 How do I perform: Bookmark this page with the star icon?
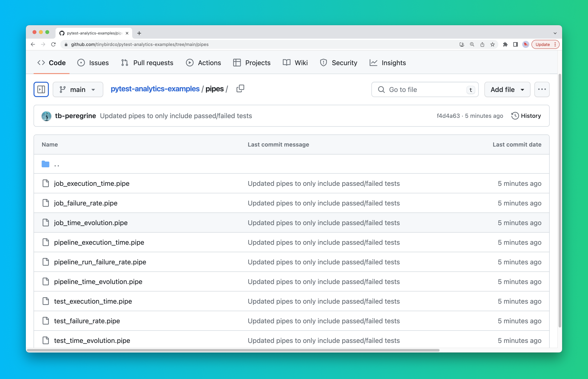pyautogui.click(x=493, y=44)
